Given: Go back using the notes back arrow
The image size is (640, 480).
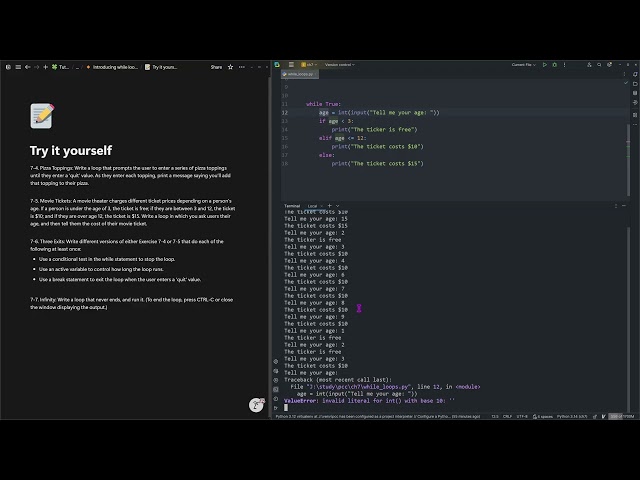Looking at the screenshot, I should pos(27,67).
